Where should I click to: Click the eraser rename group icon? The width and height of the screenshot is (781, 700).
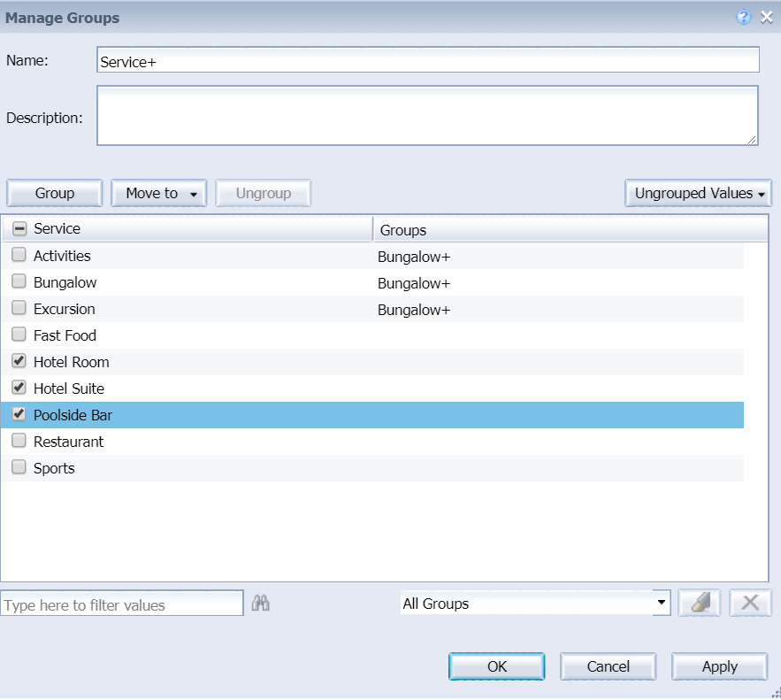(699, 604)
